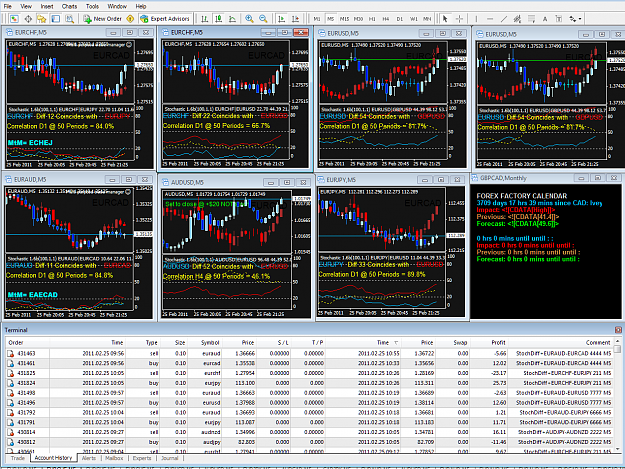Select the equidistant channel tool
The image size is (625, 469).
tap(517, 19)
